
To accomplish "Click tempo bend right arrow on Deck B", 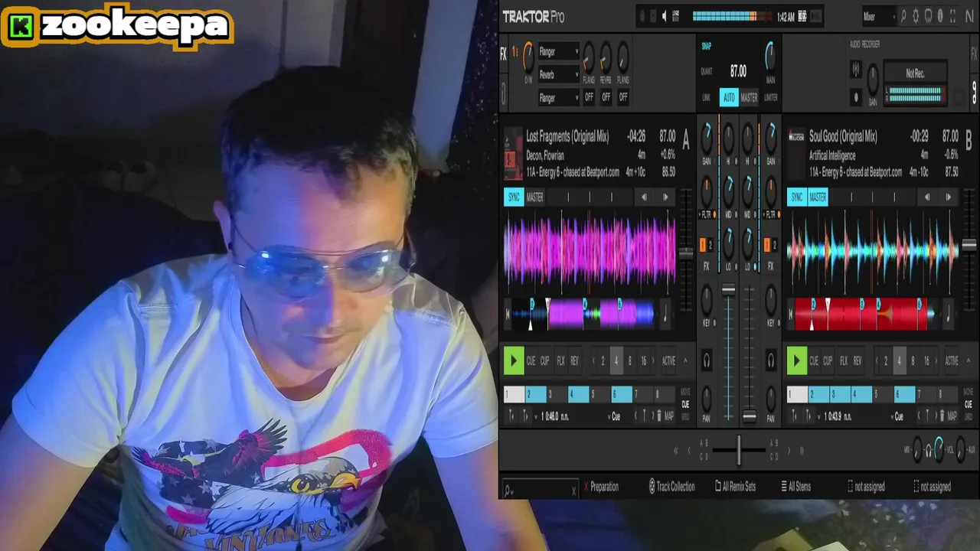I will (948, 197).
